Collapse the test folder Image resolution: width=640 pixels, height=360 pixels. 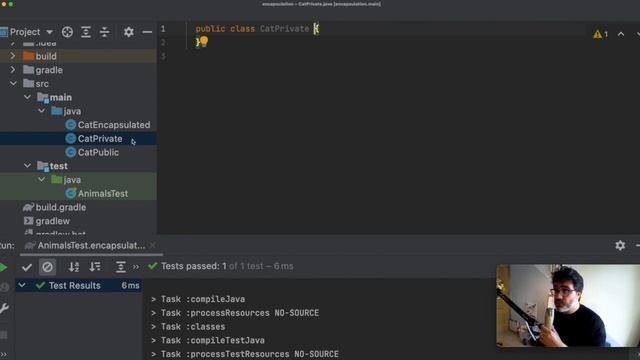click(x=27, y=166)
